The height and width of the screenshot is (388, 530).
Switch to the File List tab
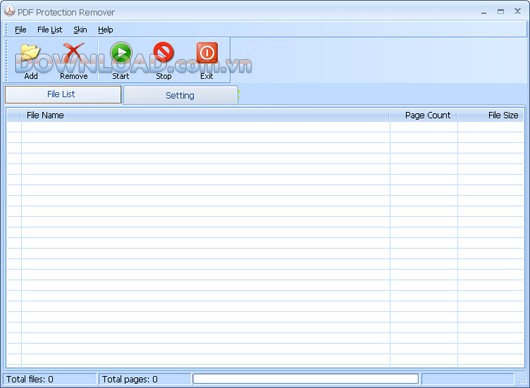coord(63,94)
